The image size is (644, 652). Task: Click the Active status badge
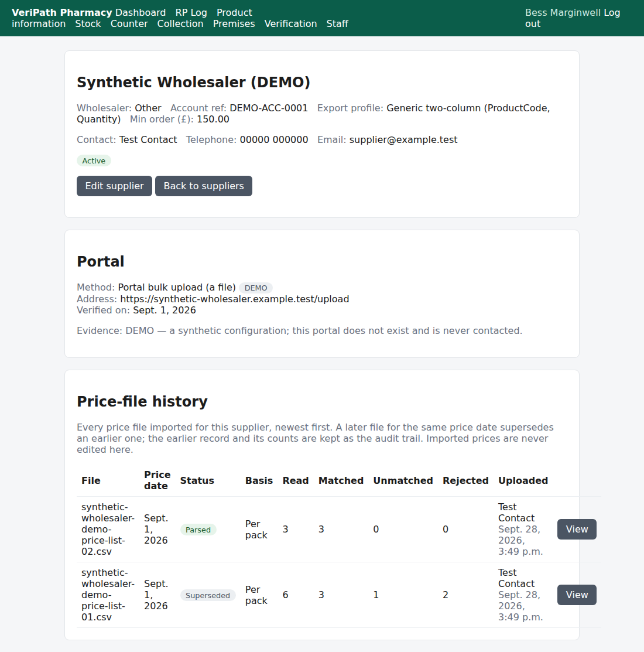coord(94,161)
